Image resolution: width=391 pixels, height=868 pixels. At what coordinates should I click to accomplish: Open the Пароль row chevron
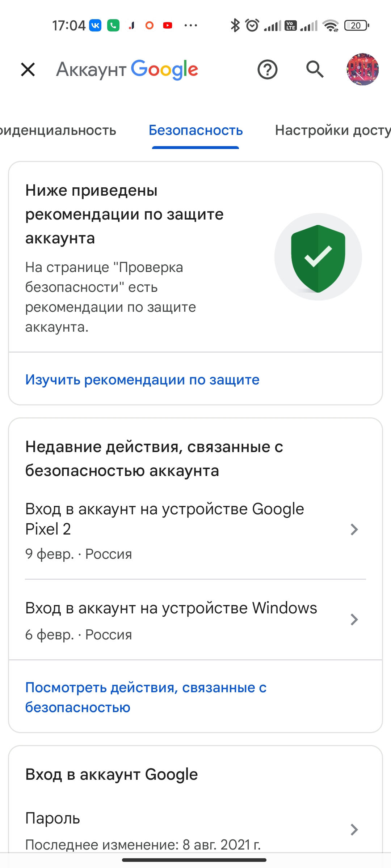tap(354, 829)
